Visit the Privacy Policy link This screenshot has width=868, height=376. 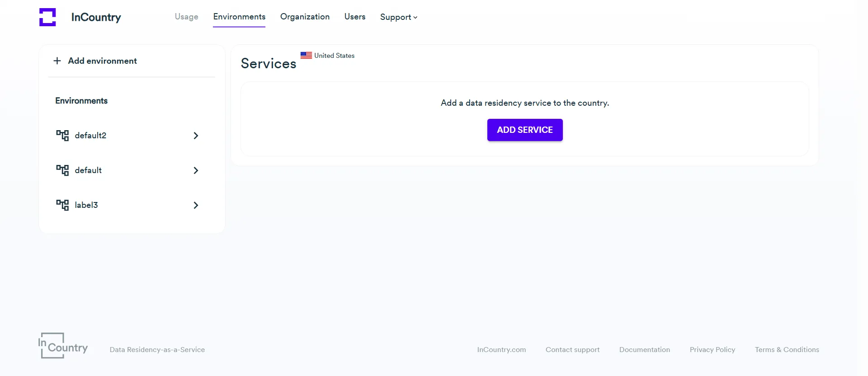tap(712, 350)
